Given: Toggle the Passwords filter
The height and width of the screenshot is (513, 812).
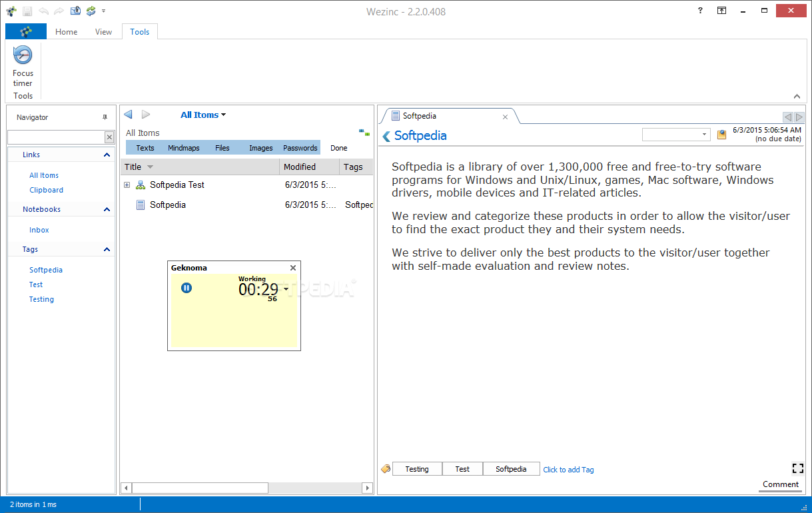Looking at the screenshot, I should pyautogui.click(x=300, y=148).
